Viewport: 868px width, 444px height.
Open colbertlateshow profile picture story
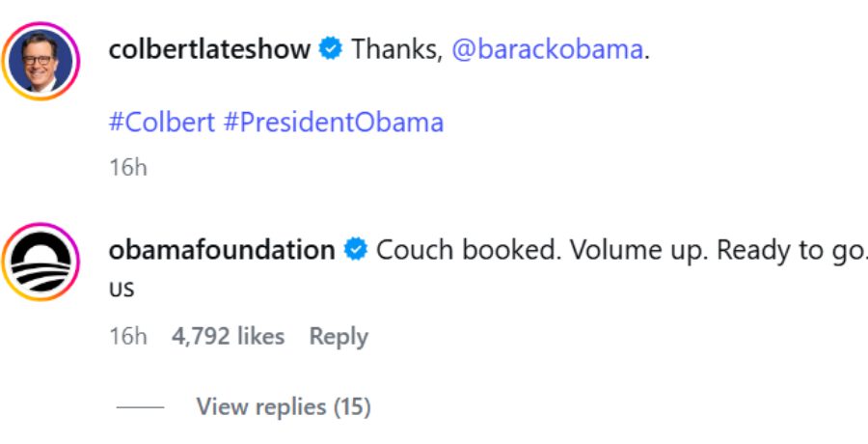click(x=41, y=60)
